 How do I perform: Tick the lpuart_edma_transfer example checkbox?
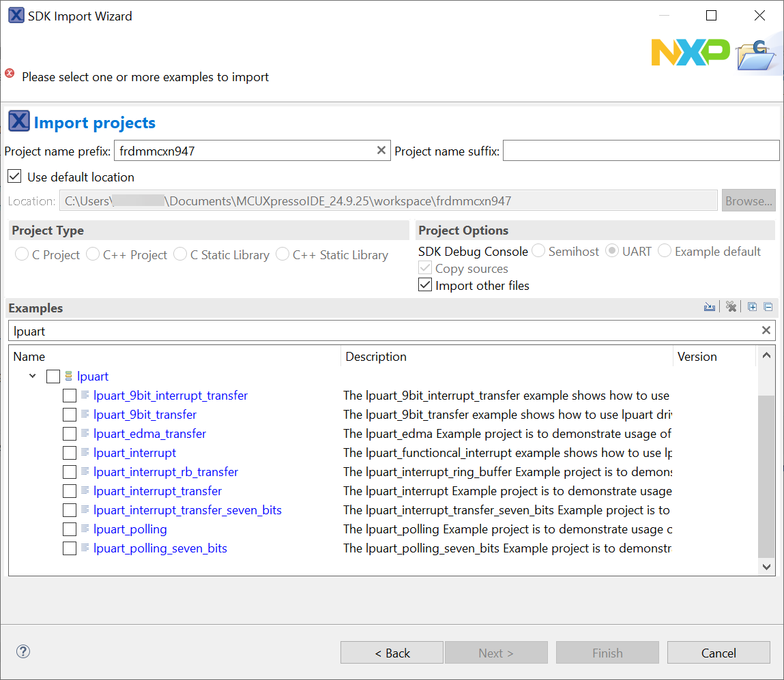pyautogui.click(x=70, y=434)
